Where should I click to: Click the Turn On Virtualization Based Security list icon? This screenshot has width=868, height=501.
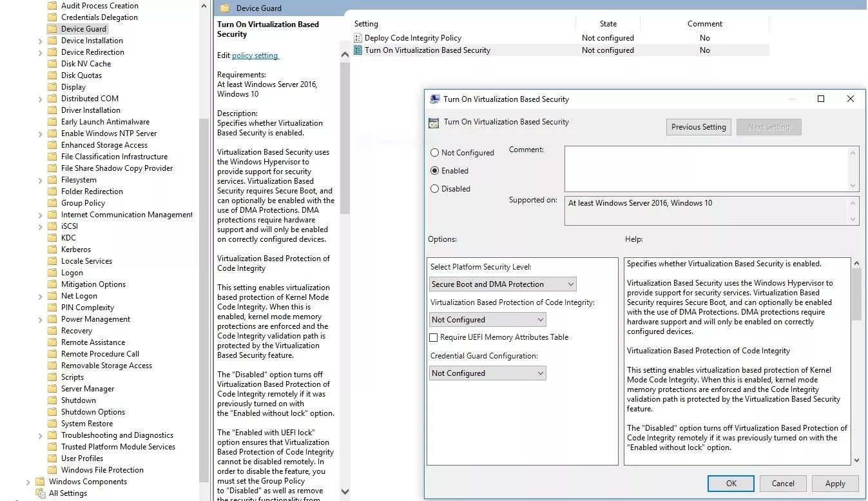[x=358, y=50]
